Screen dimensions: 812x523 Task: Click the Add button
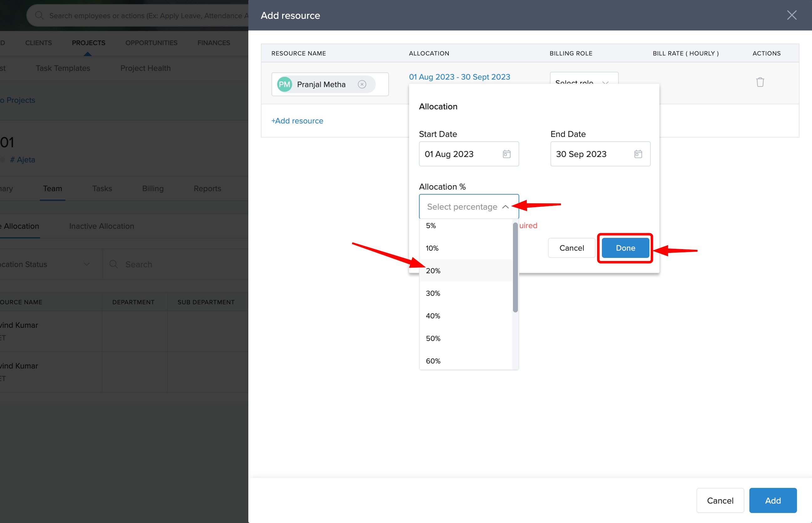pyautogui.click(x=773, y=500)
